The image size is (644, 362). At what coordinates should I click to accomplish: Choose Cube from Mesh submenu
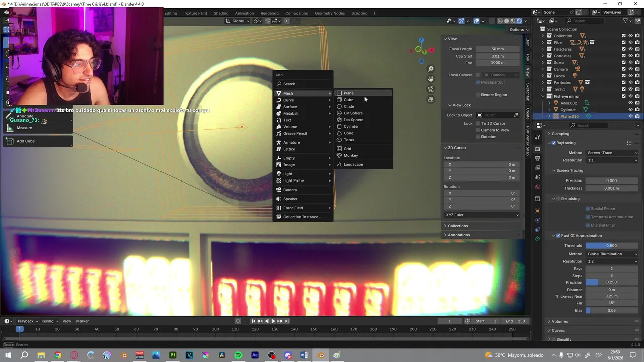[363, 100]
